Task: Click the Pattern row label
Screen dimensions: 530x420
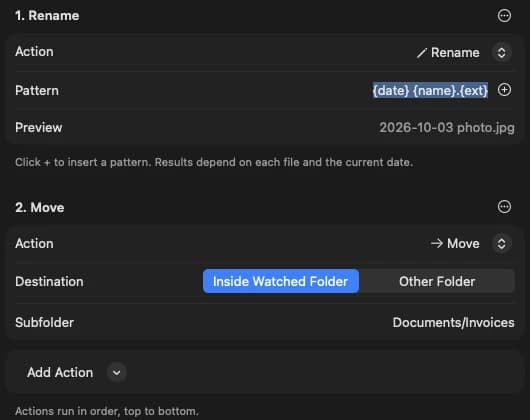Action: pos(37,91)
